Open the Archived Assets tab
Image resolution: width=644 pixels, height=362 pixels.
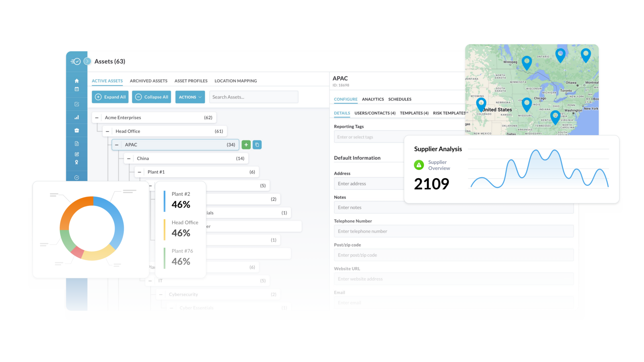(x=148, y=81)
